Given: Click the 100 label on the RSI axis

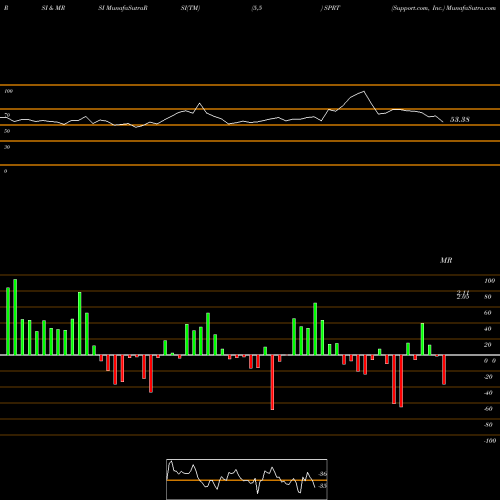Looking at the screenshot, I should (9, 91).
